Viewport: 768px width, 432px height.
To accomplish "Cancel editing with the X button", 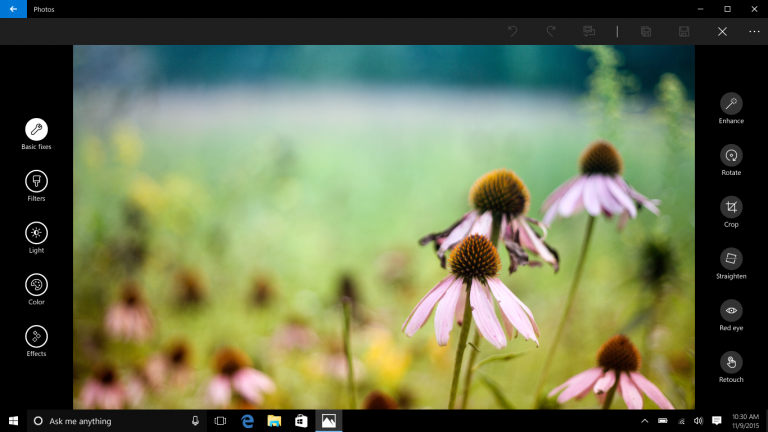I will (x=722, y=31).
